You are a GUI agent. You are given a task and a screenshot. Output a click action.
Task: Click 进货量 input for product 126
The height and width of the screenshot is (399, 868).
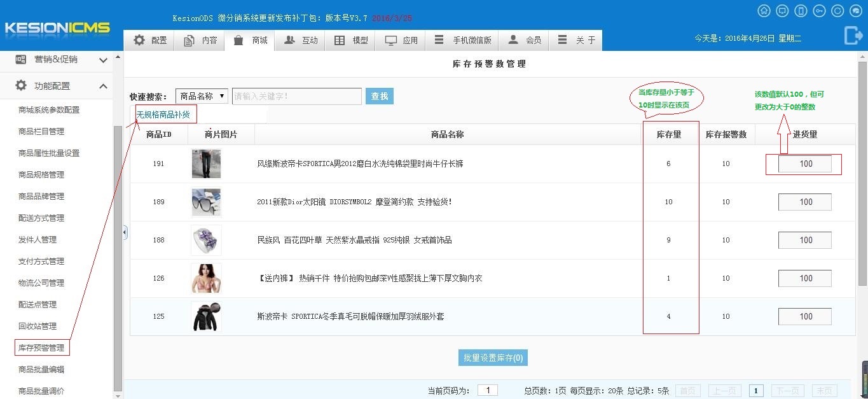coord(805,278)
